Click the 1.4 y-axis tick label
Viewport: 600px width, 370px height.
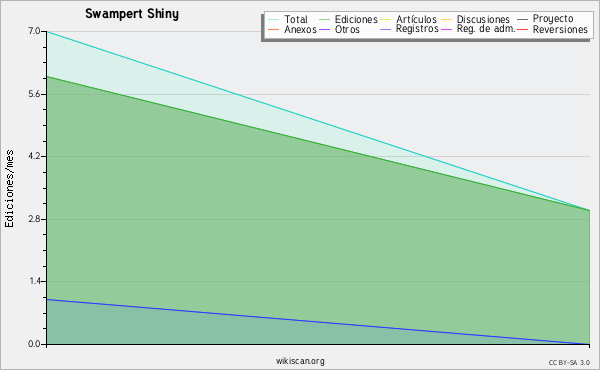coord(34,282)
